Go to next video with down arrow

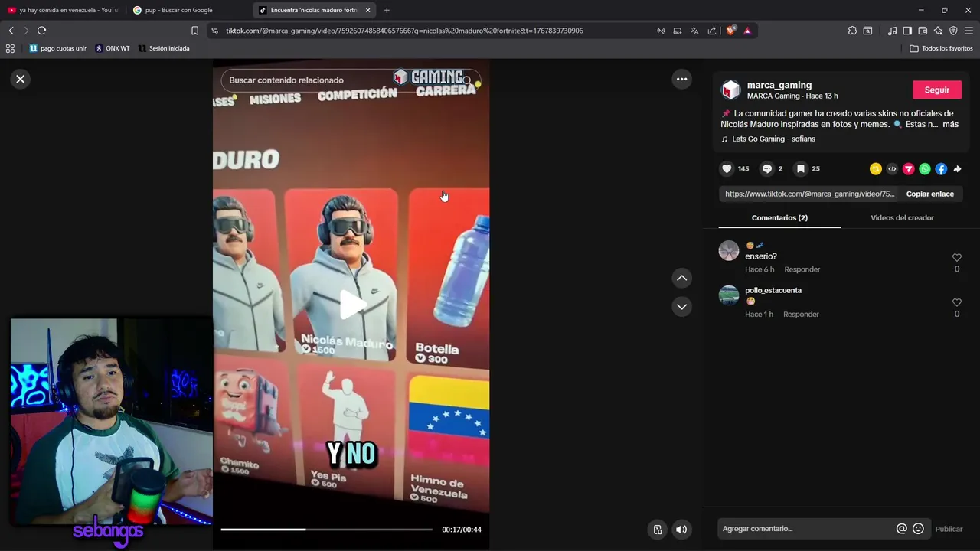[681, 307]
